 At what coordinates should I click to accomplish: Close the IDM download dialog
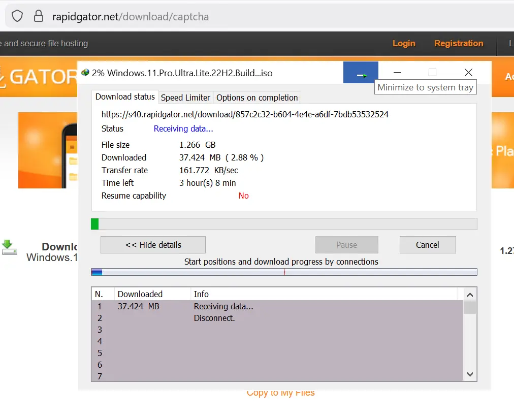[x=468, y=73]
